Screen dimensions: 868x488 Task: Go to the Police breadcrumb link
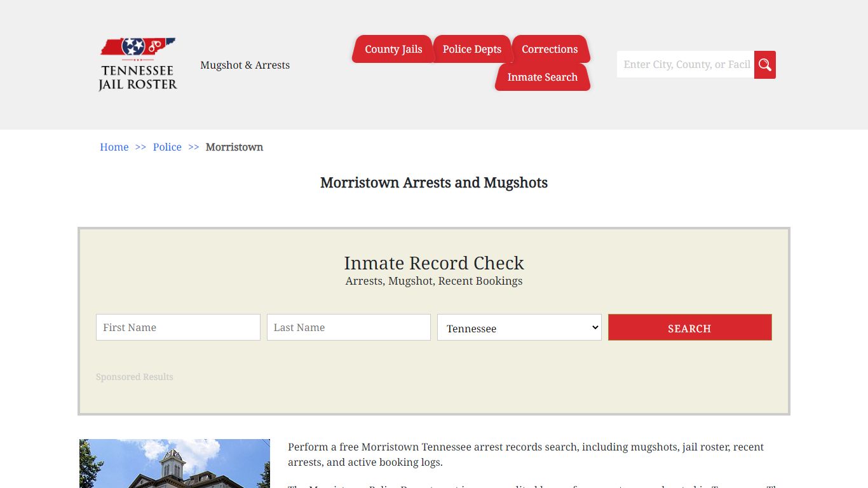coord(167,147)
